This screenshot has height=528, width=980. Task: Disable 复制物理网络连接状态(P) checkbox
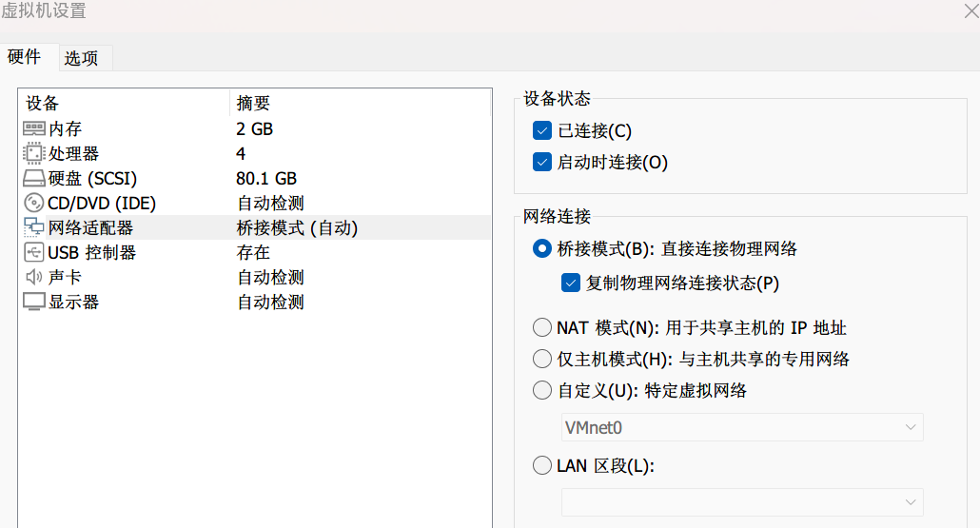pos(571,283)
